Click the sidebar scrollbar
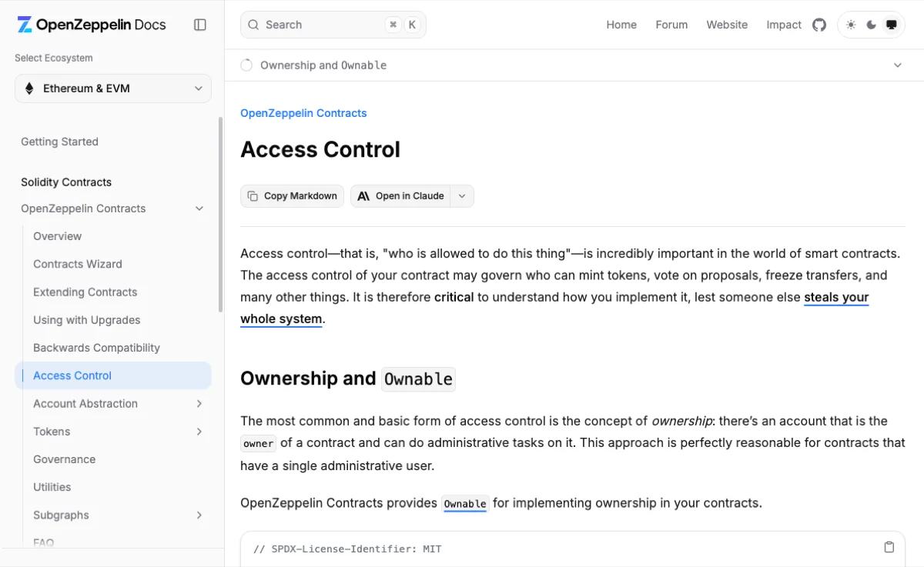 tap(221, 214)
